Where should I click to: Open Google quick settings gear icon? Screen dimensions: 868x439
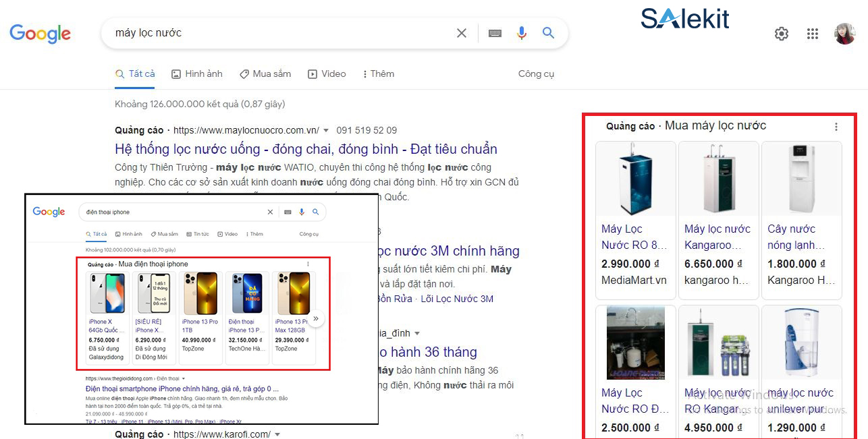pyautogui.click(x=781, y=32)
